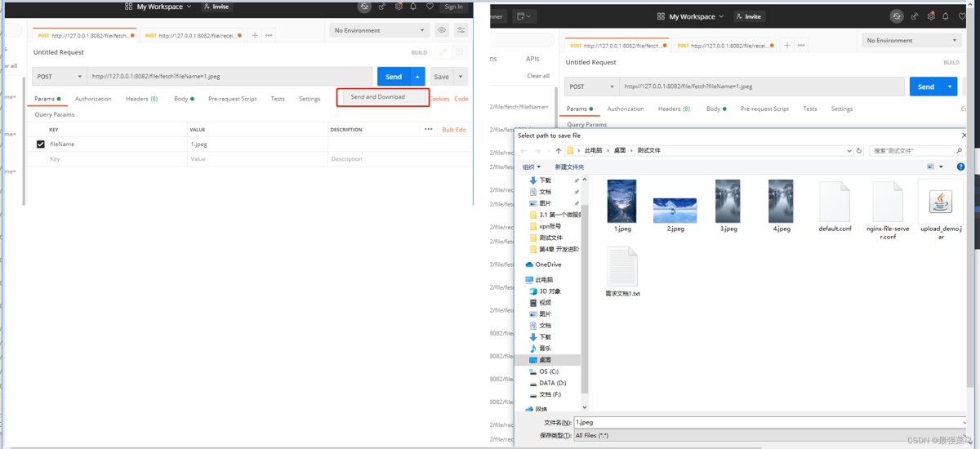Click Clear all in right window sidebar
This screenshot has height=449, width=980.
(x=538, y=76)
